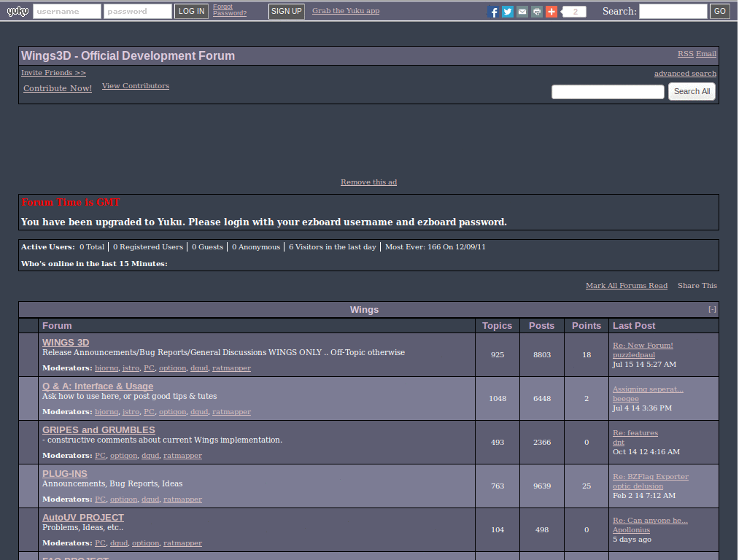Image resolution: width=747 pixels, height=560 pixels.
Task: Click the Contribute Now! link
Action: point(58,88)
